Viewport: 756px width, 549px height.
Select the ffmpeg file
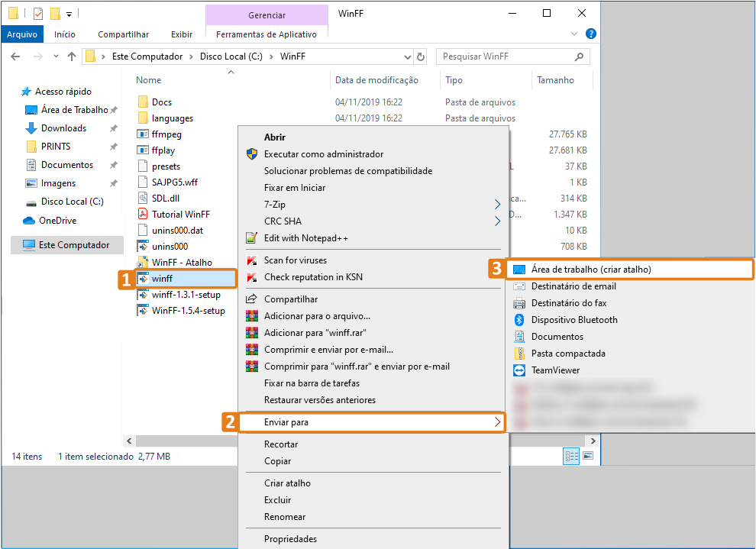click(166, 134)
